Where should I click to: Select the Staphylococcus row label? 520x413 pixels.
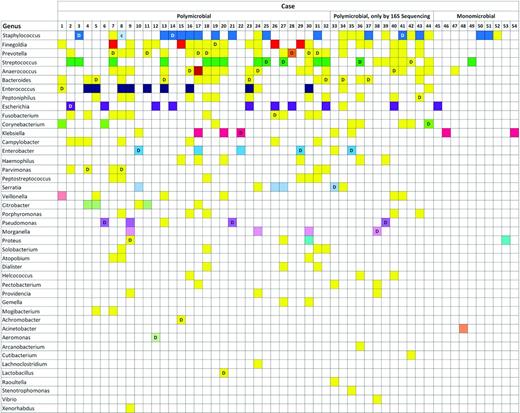pyautogui.click(x=21, y=35)
